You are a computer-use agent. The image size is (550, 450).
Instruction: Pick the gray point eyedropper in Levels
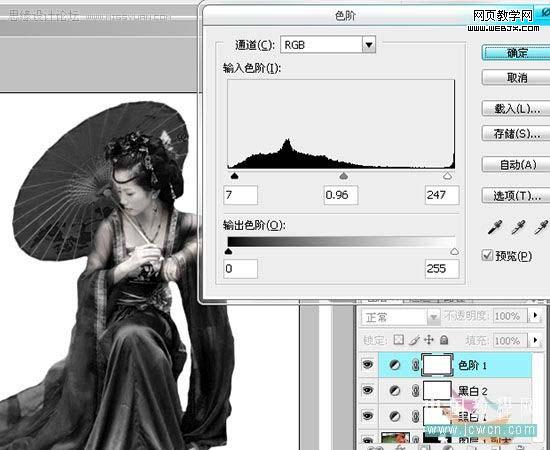pyautogui.click(x=518, y=227)
